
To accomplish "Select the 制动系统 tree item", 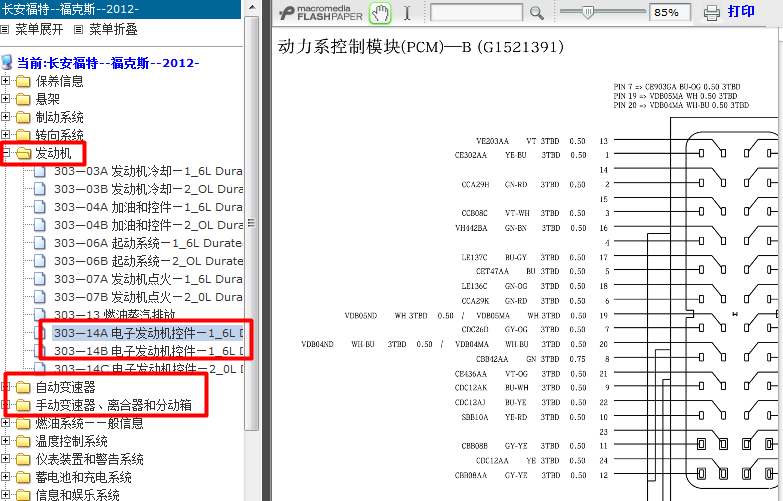I will tap(59, 117).
